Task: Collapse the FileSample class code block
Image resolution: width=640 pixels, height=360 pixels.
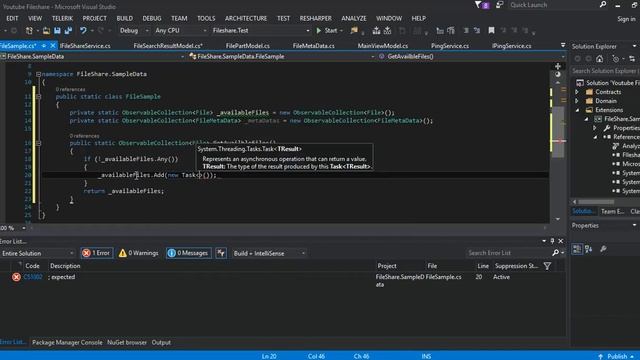Action: tap(38, 97)
